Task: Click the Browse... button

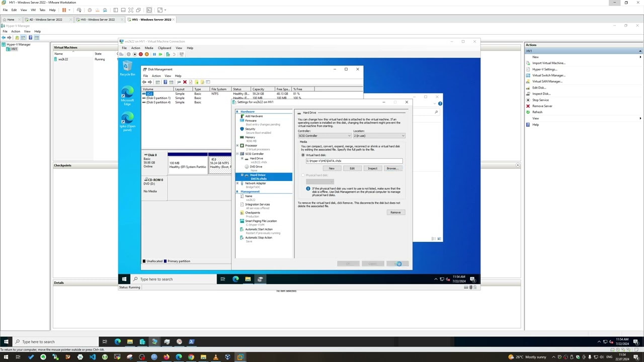Action: coord(392,168)
